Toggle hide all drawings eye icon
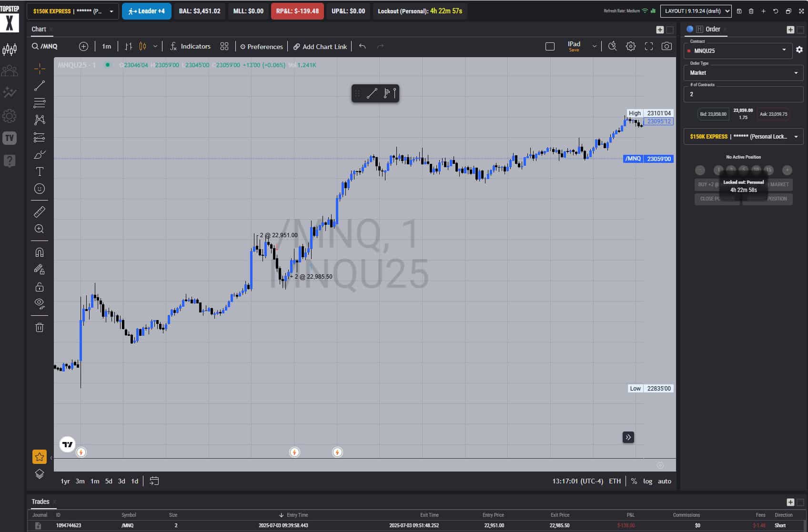 point(40,303)
